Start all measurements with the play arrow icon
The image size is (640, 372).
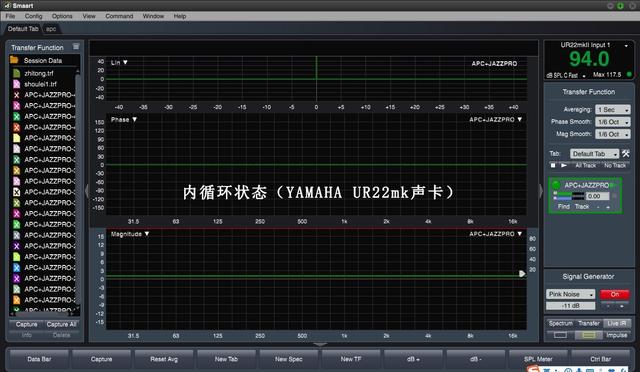(x=564, y=165)
